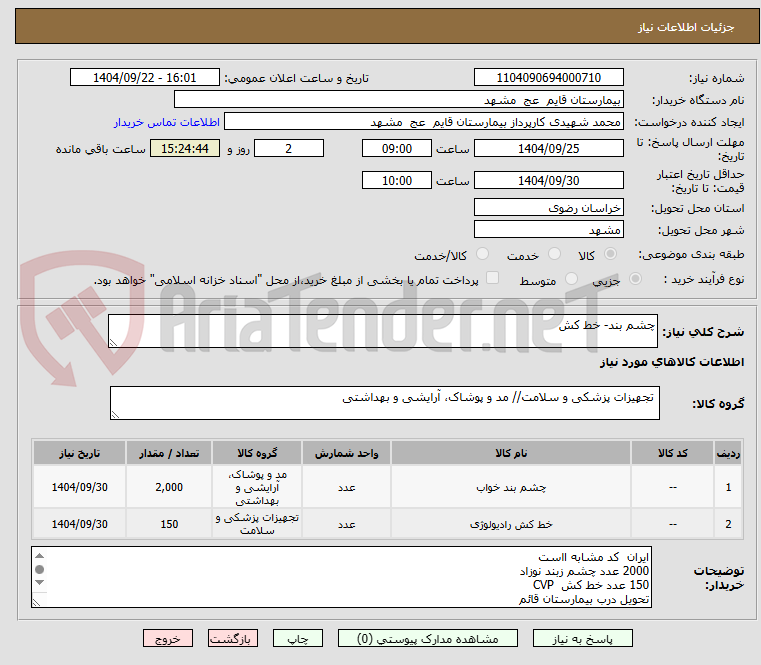Click the واحد شمارش column header
The width and height of the screenshot is (761, 665).
[x=346, y=453]
